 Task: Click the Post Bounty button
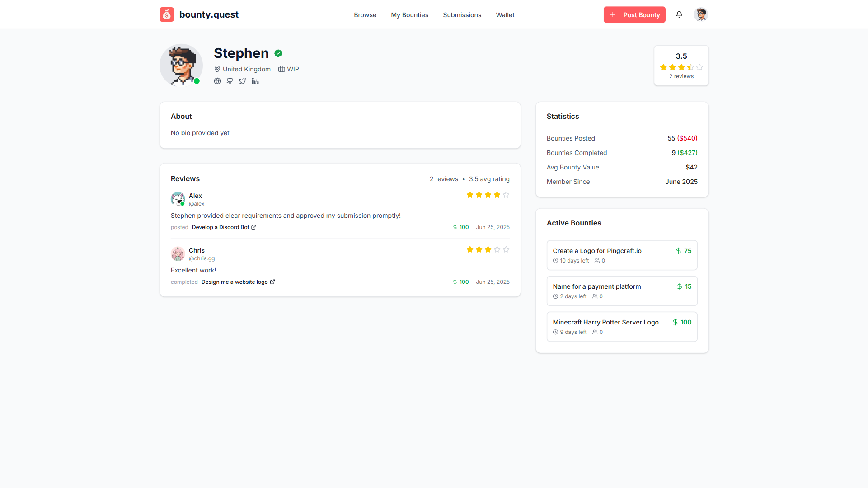(x=634, y=14)
